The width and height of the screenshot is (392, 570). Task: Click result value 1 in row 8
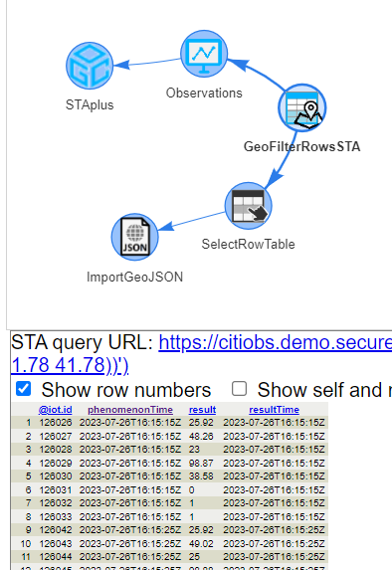coord(192,517)
